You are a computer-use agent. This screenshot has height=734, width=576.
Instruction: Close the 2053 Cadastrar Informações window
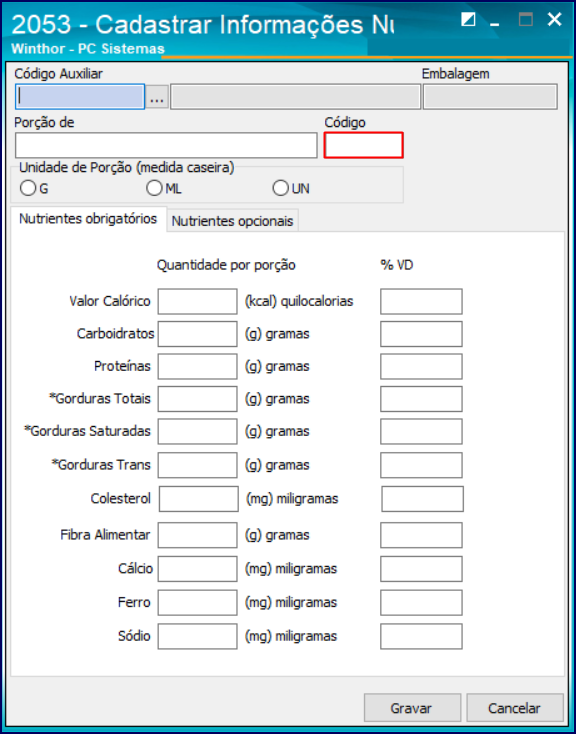(x=554, y=19)
